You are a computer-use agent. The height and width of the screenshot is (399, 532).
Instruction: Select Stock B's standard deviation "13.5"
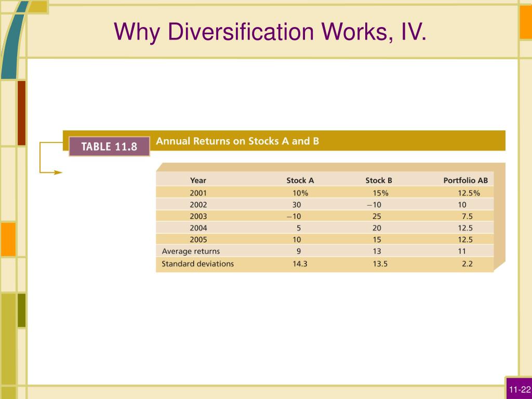click(380, 263)
